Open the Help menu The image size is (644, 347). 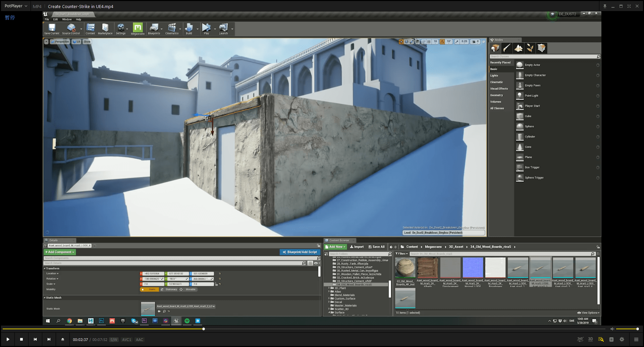click(78, 19)
